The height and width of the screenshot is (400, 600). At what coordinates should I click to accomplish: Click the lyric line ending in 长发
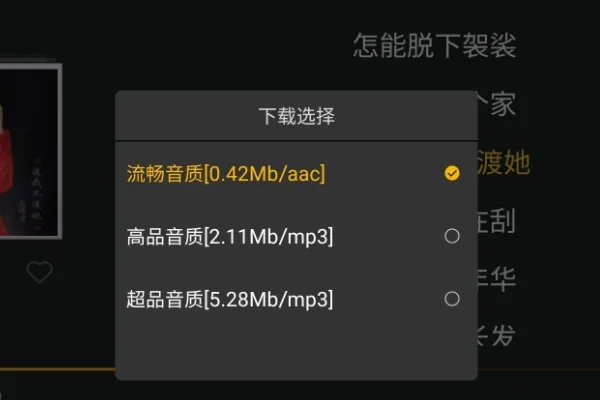(x=498, y=336)
